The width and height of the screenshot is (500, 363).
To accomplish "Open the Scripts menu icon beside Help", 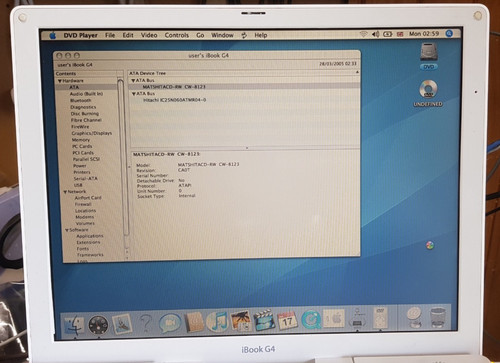I will [x=244, y=35].
